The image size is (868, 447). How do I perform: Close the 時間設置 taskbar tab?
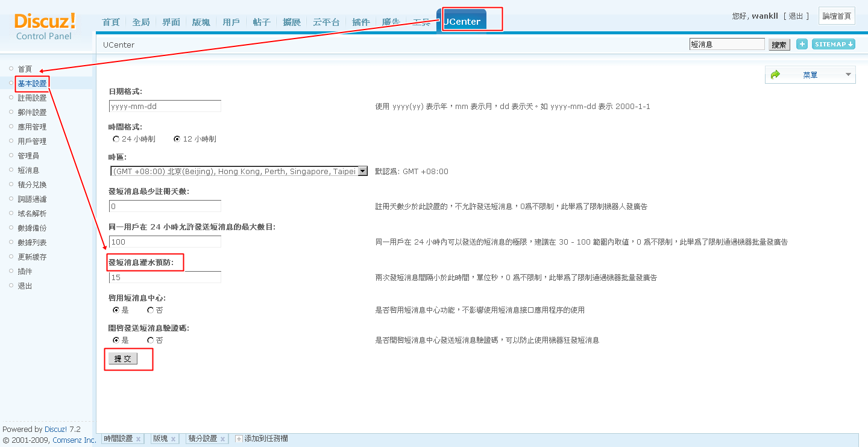[138, 439]
